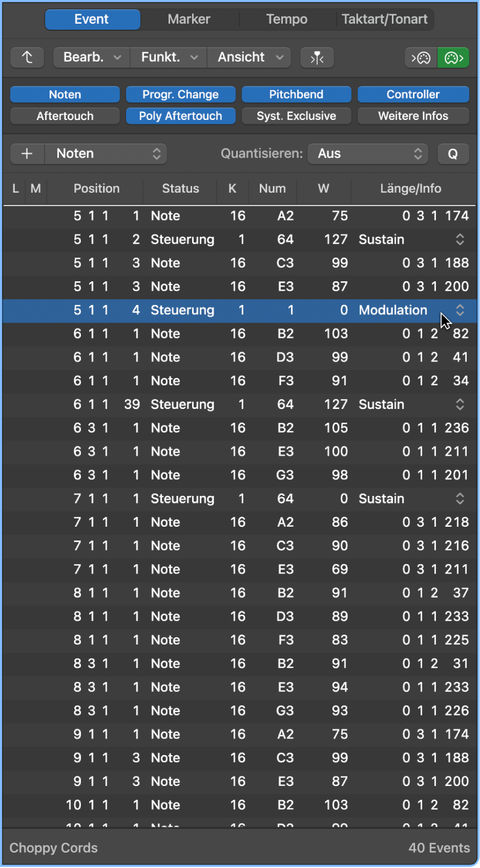Click Sustain stepper arrows at position 6 1 1 39
Screen dimensions: 480x868
[x=460, y=405]
